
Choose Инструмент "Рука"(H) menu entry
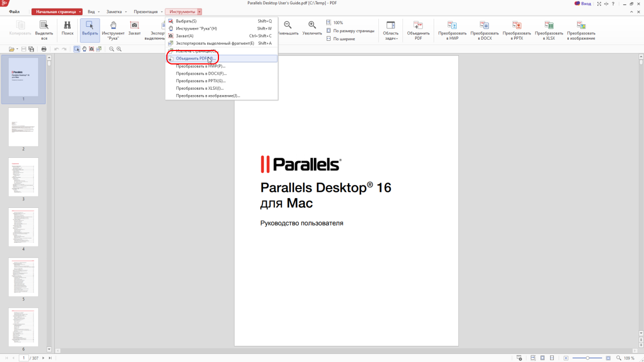[222, 28]
